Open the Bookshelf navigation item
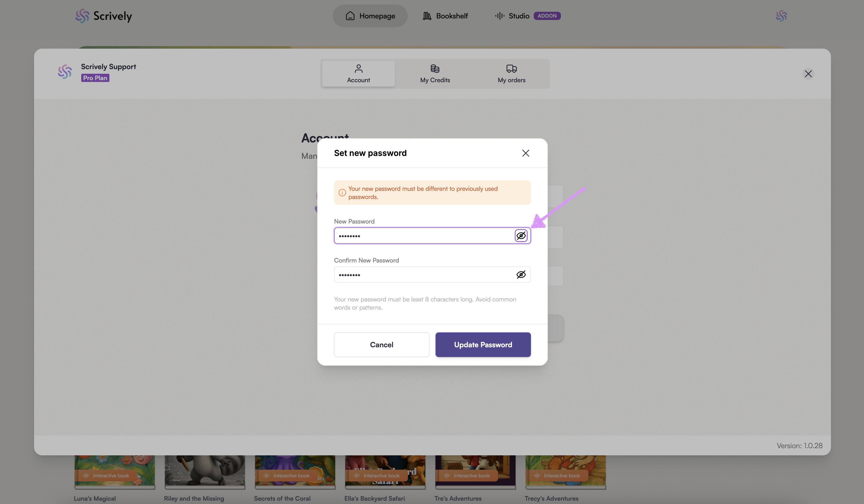 point(445,16)
